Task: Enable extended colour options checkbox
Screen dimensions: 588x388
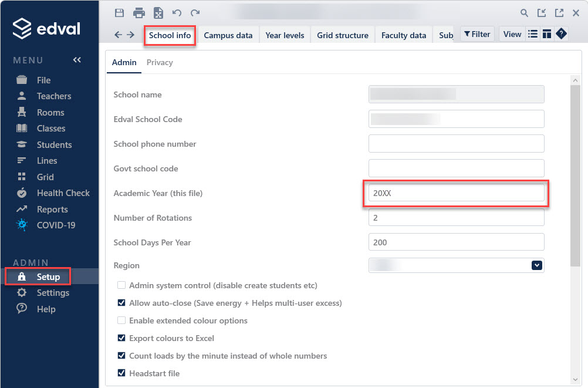Action: tap(121, 320)
